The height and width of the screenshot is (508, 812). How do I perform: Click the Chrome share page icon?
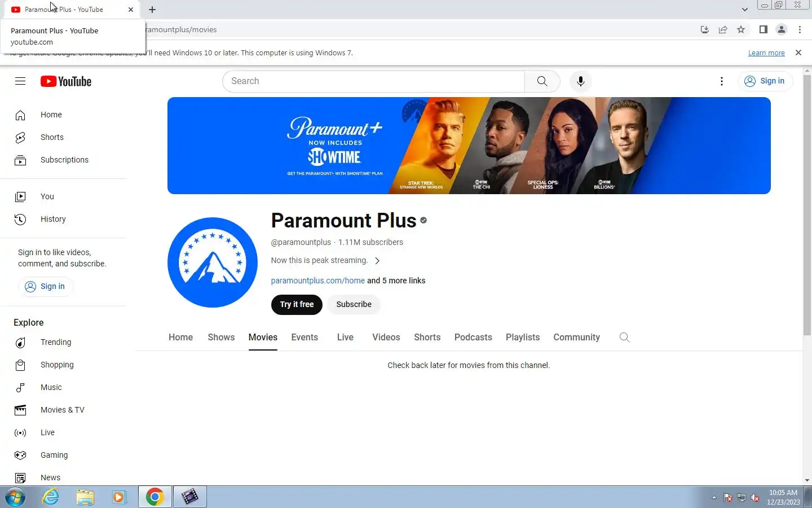[x=723, y=29]
